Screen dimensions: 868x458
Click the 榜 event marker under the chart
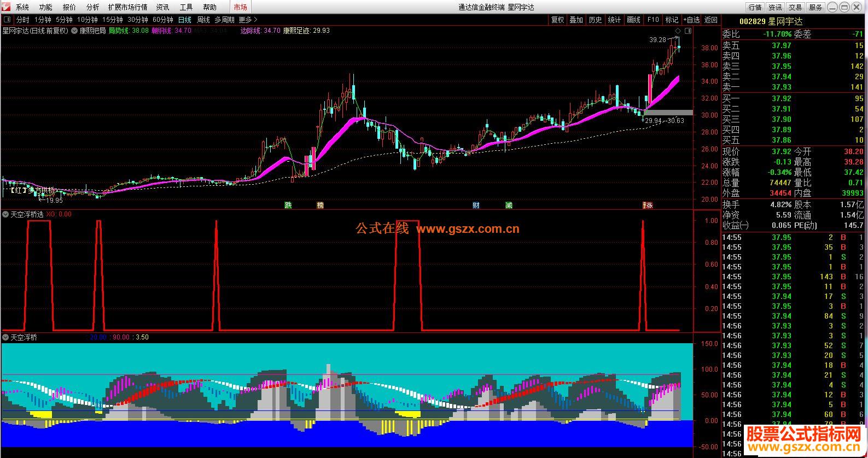coord(321,205)
